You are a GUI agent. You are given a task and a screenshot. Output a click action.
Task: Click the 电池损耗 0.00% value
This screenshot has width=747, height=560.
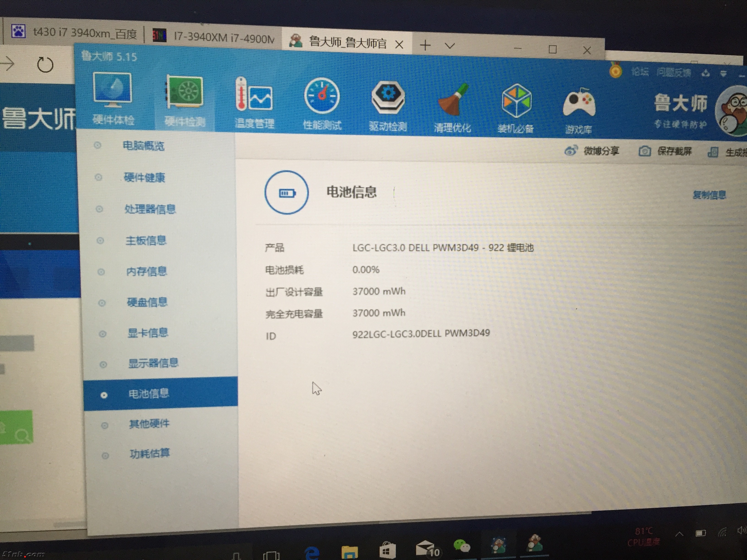[366, 270]
